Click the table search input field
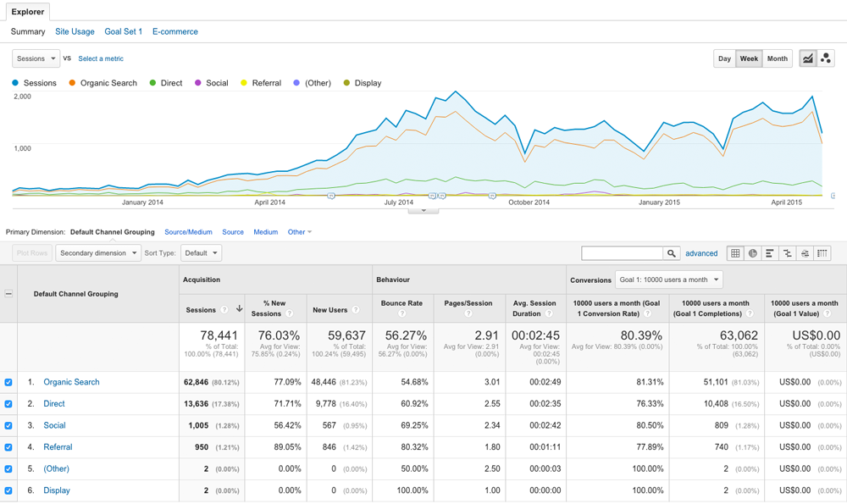Image resolution: width=847 pixels, height=504 pixels. coord(622,253)
